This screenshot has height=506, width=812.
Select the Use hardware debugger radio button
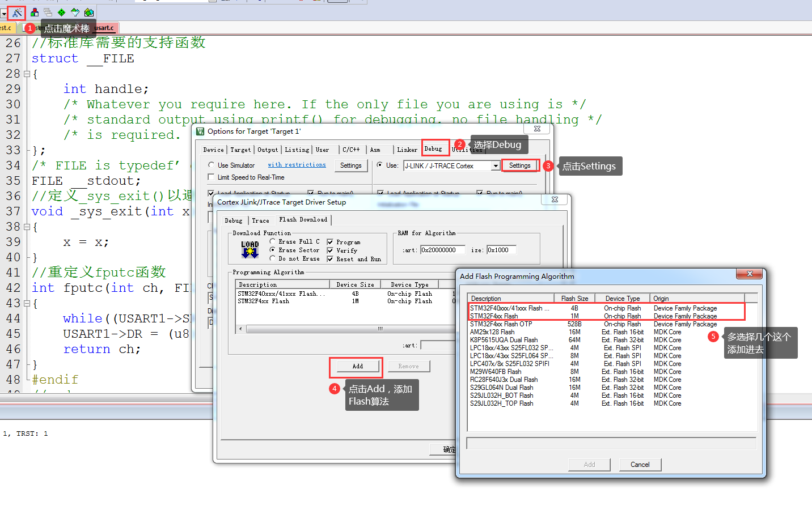pyautogui.click(x=379, y=165)
